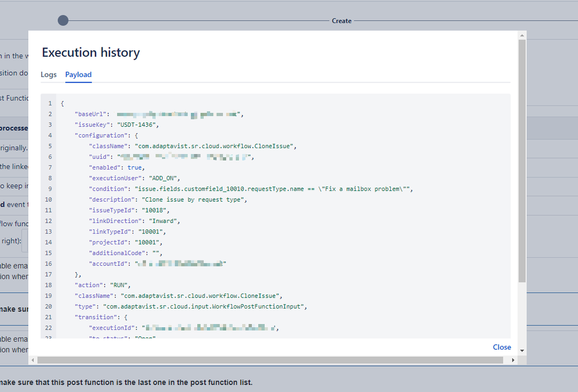The image size is (578, 392).
Task: Click the last-post-function warning text below the dialog
Action: [x=126, y=382]
